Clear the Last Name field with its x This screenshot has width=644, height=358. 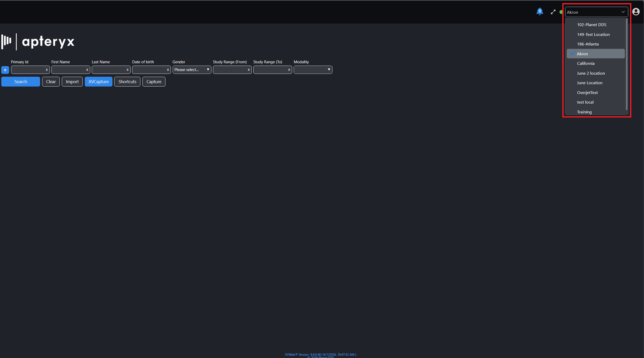pyautogui.click(x=127, y=70)
